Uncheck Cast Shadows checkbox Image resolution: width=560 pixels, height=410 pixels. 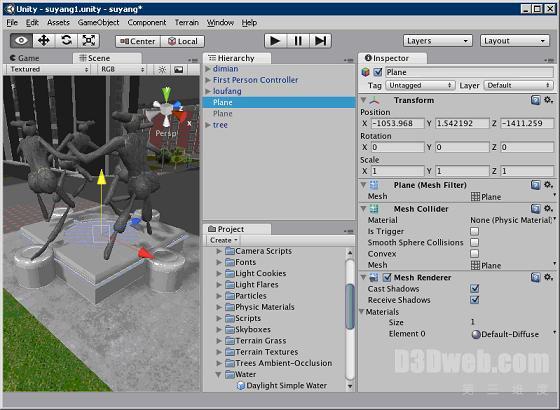474,289
